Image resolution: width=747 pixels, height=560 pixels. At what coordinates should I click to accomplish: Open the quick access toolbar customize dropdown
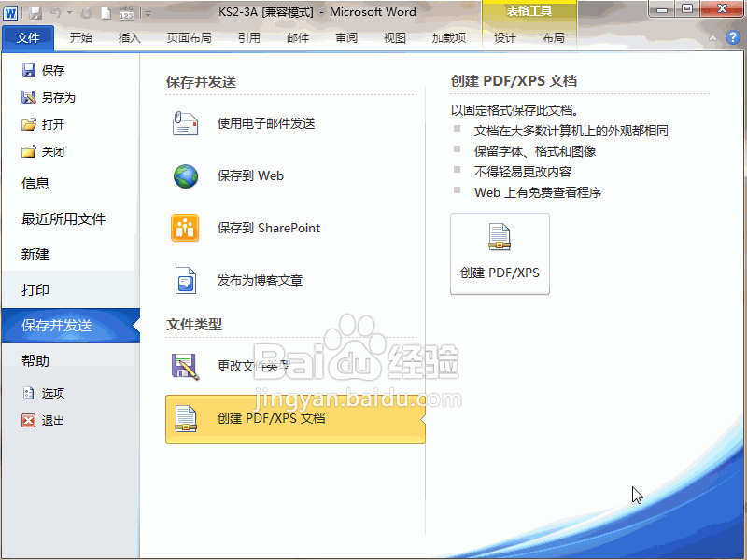click(x=148, y=14)
